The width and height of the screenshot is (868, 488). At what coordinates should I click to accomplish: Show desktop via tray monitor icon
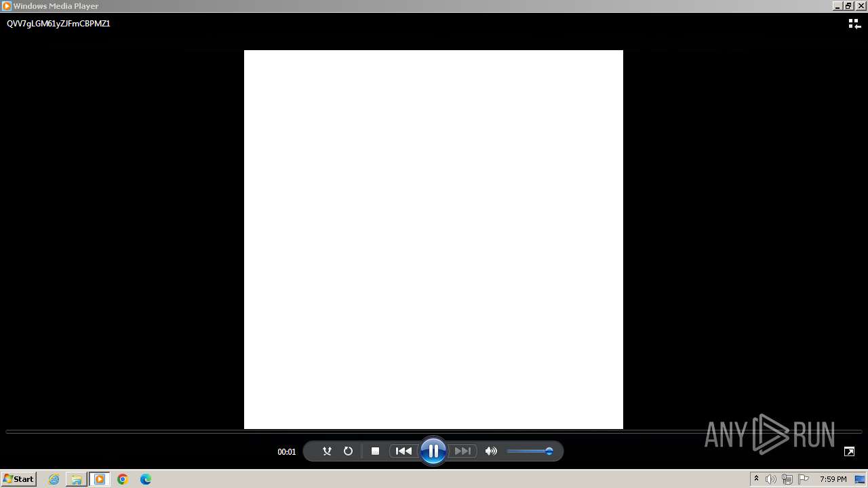[x=860, y=479]
